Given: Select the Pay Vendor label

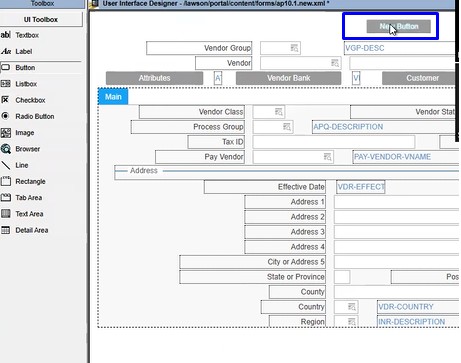Looking at the screenshot, I should (200, 157).
